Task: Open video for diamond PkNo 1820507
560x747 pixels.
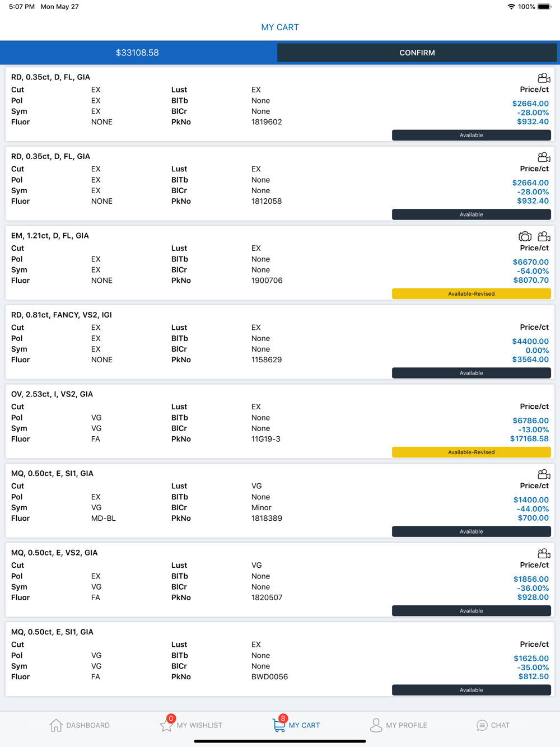Action: pos(543,554)
